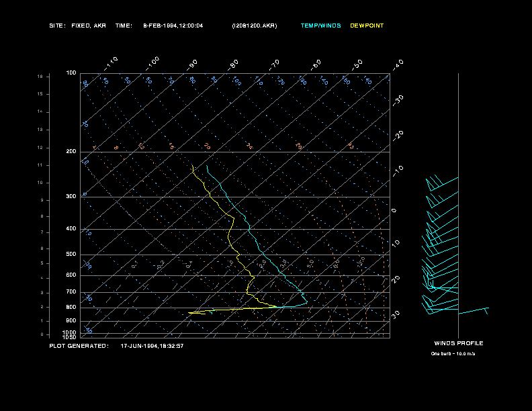Image resolution: width=532 pixels, height=411 pixels.
Task: Click the -70 temperature axis label
Action: pos(274,64)
